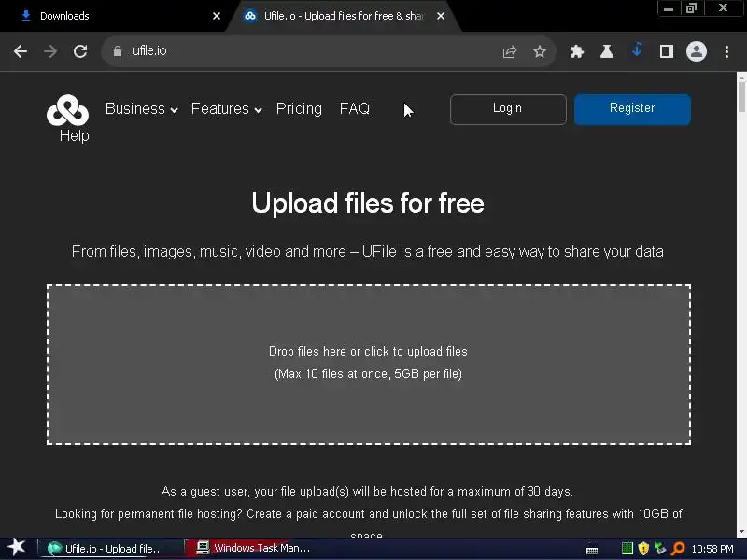
Task: Click the padlock site info icon
Action: click(118, 51)
